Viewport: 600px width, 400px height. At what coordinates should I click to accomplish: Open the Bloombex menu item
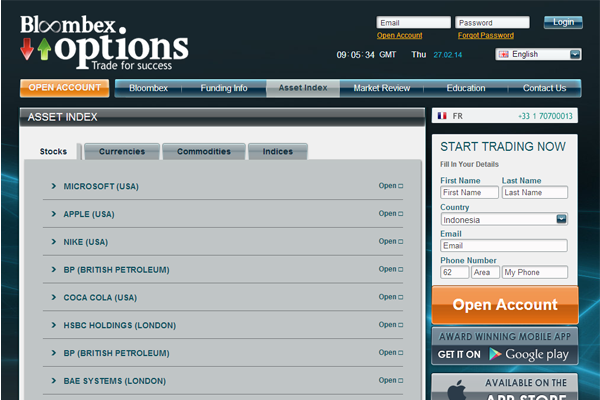point(148,88)
